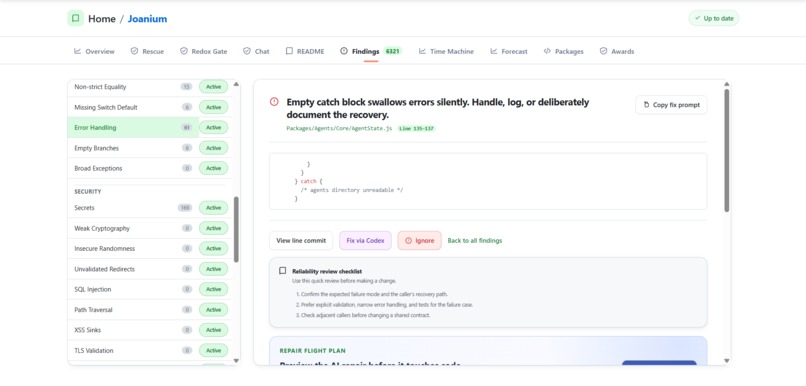Click the README tab's document icon
Viewport: 806px width, 386px height.
click(289, 51)
